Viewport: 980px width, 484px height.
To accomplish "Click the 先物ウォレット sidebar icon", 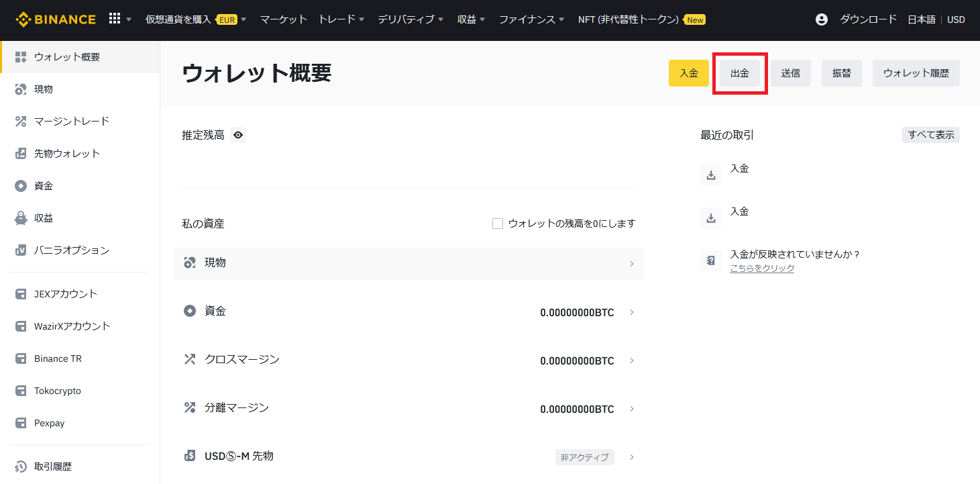I will pos(21,154).
